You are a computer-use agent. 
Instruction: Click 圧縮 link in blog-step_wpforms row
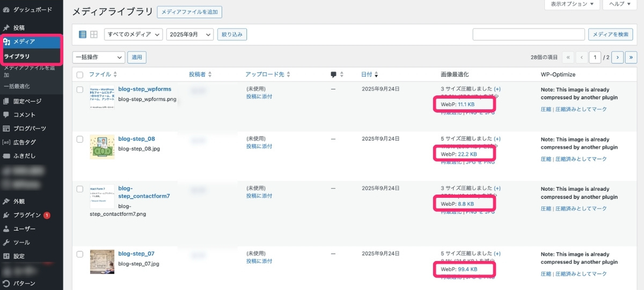coord(546,109)
